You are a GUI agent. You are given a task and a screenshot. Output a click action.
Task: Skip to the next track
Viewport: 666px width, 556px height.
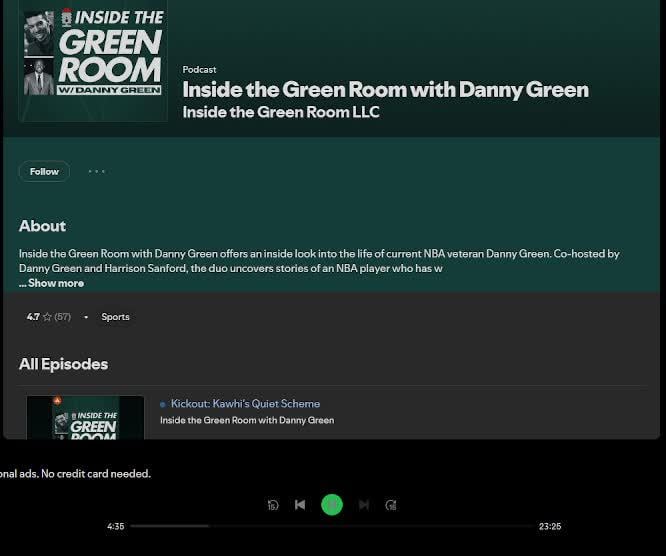click(364, 505)
